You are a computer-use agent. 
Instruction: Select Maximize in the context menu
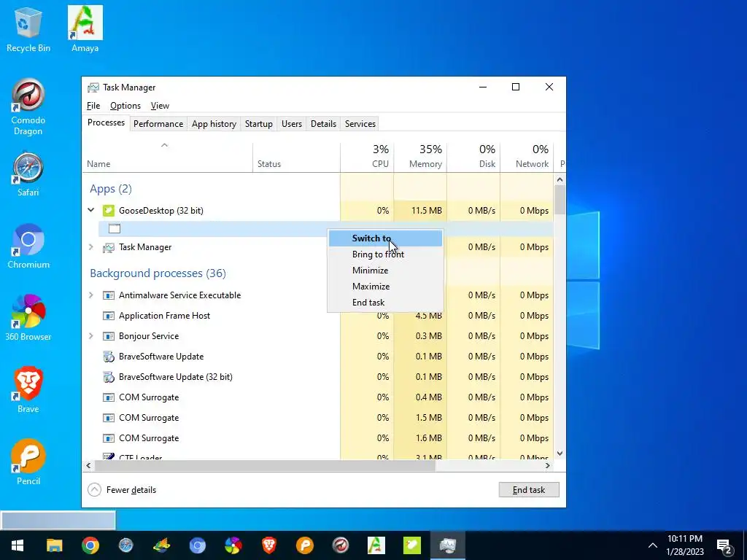pos(385,287)
